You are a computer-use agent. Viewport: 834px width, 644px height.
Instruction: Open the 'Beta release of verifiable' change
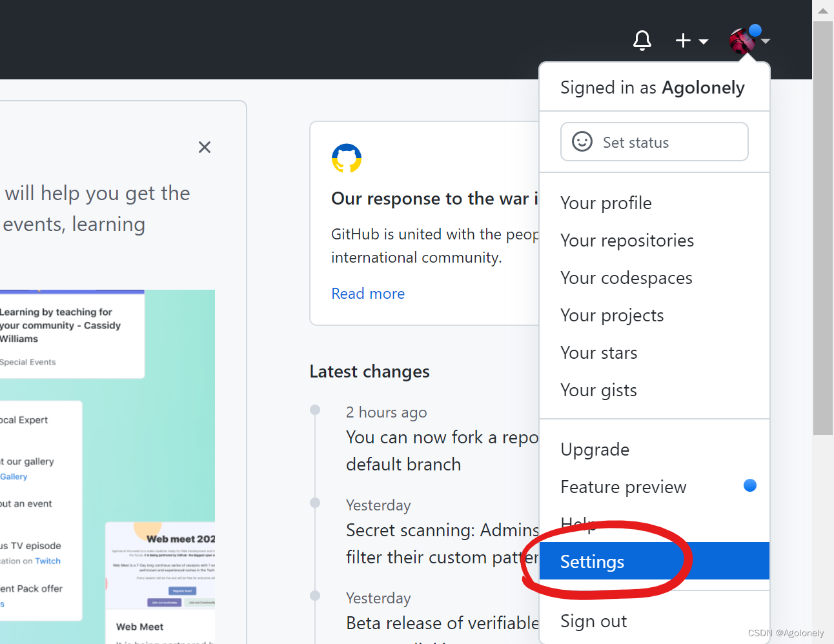click(442, 623)
